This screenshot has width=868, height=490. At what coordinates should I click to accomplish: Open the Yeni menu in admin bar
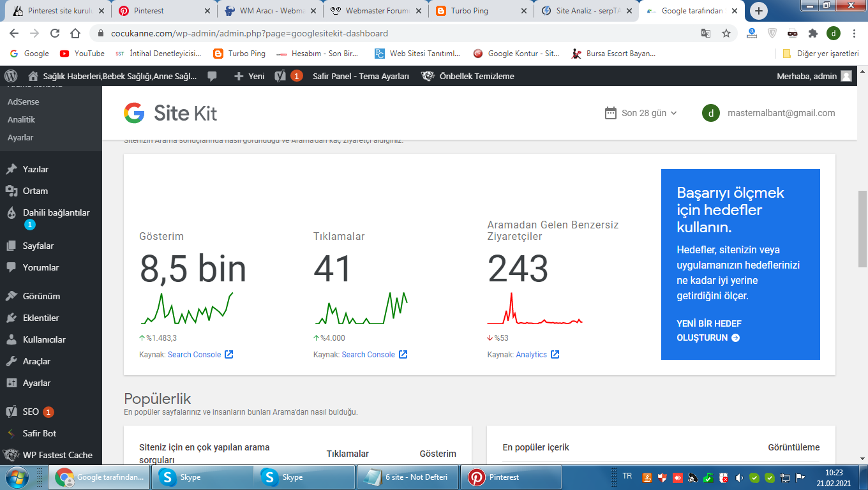click(249, 76)
